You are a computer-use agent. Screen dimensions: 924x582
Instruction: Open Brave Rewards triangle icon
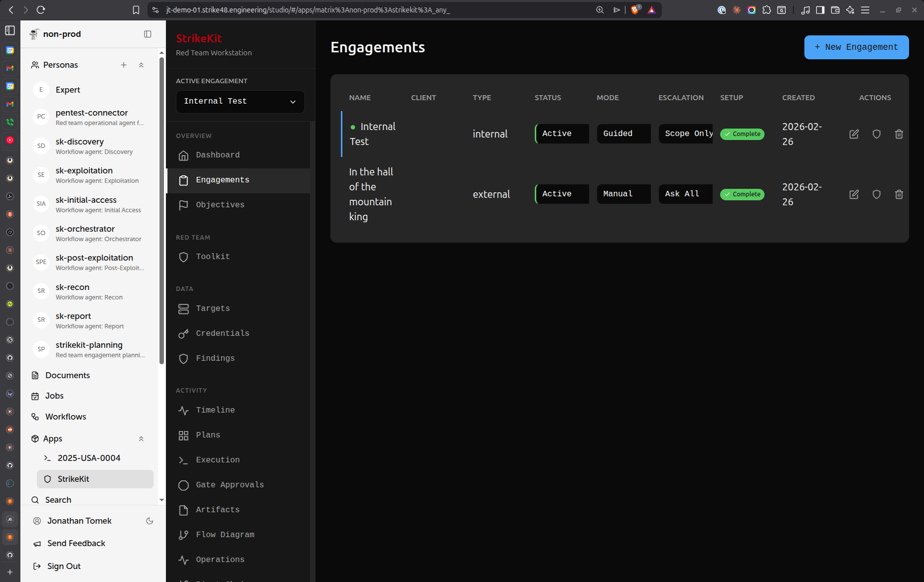pyautogui.click(x=651, y=10)
